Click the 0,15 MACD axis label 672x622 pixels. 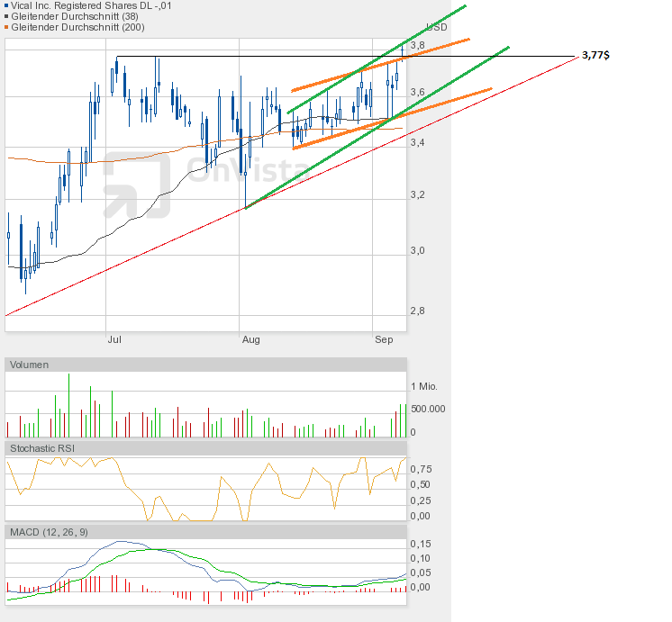pyautogui.click(x=420, y=544)
